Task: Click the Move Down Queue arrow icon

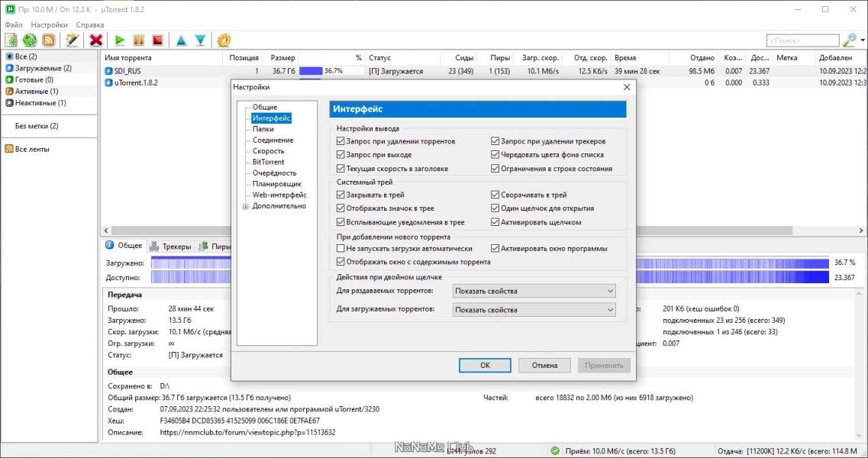Action: coord(200,40)
